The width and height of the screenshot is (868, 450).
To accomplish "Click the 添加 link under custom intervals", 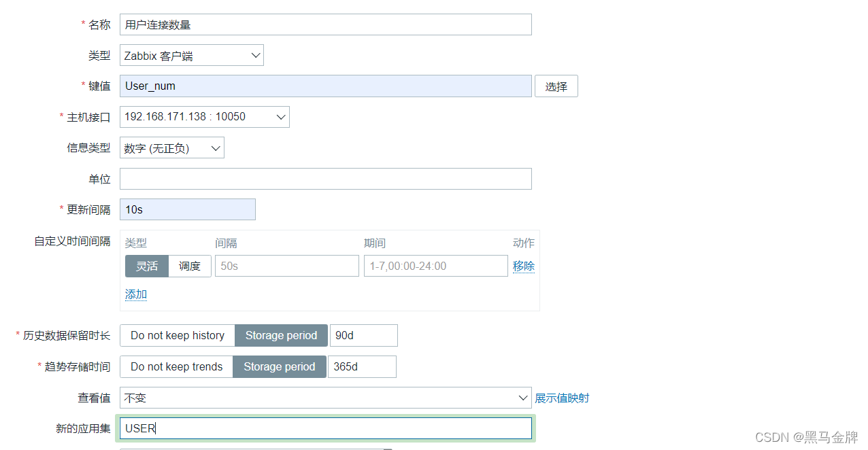I will coord(136,294).
